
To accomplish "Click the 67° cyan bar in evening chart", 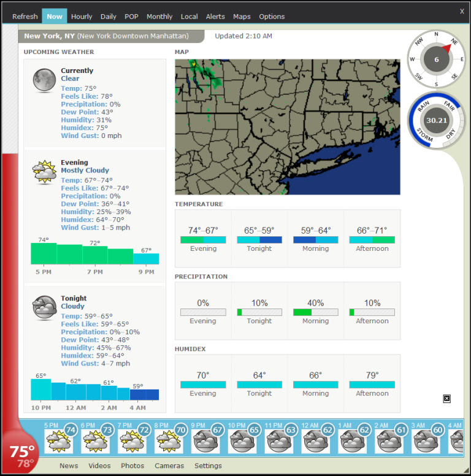I will click(146, 259).
